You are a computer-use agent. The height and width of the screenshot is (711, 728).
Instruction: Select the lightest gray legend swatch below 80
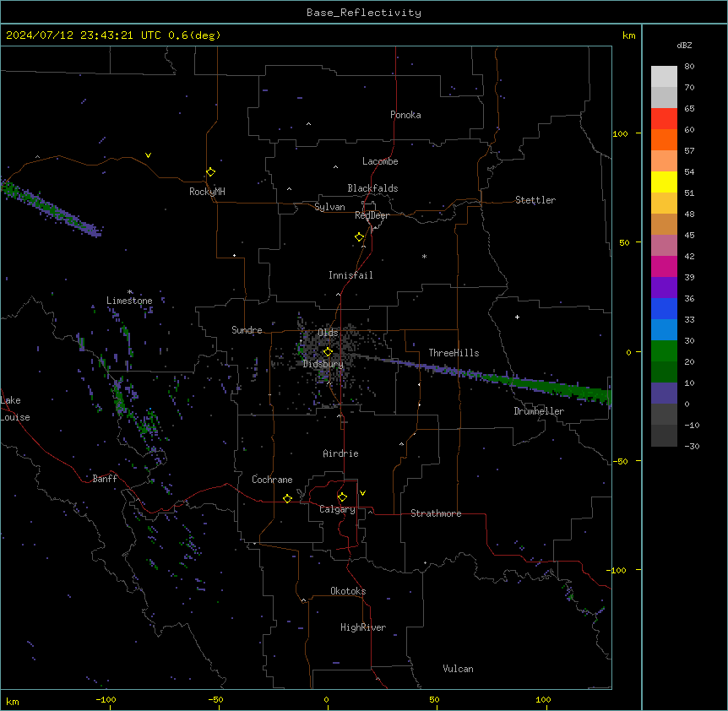tap(664, 77)
